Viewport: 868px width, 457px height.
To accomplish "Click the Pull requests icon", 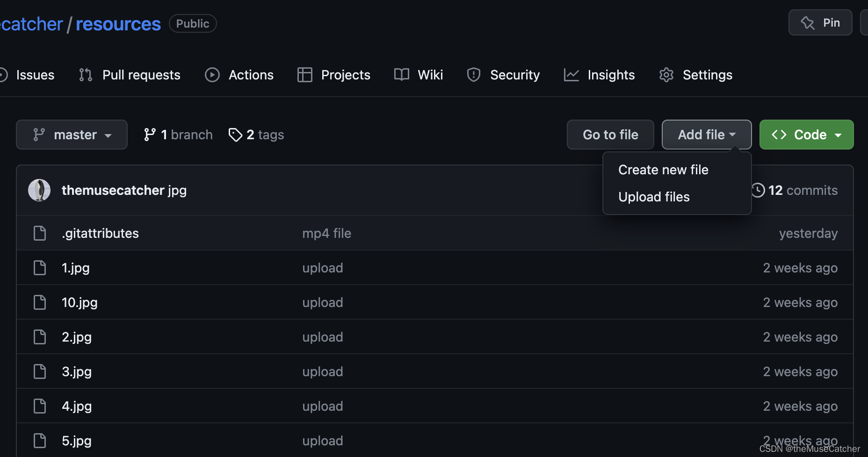I will coord(85,75).
